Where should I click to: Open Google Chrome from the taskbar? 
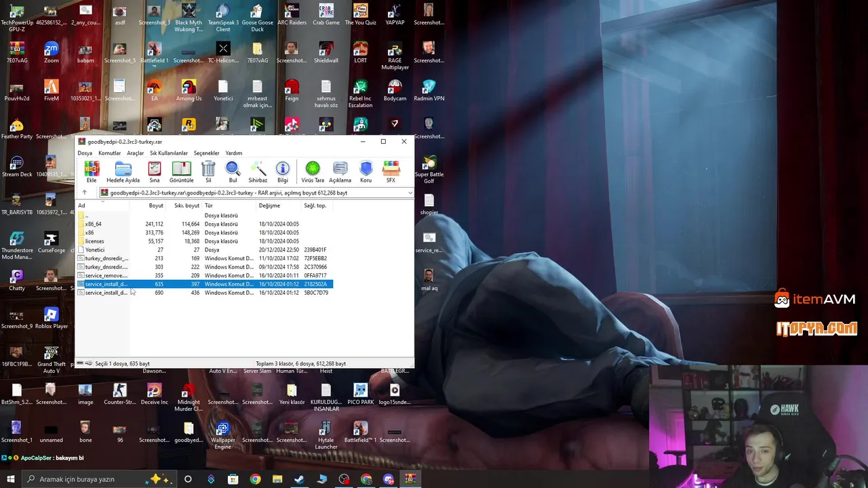[255, 479]
